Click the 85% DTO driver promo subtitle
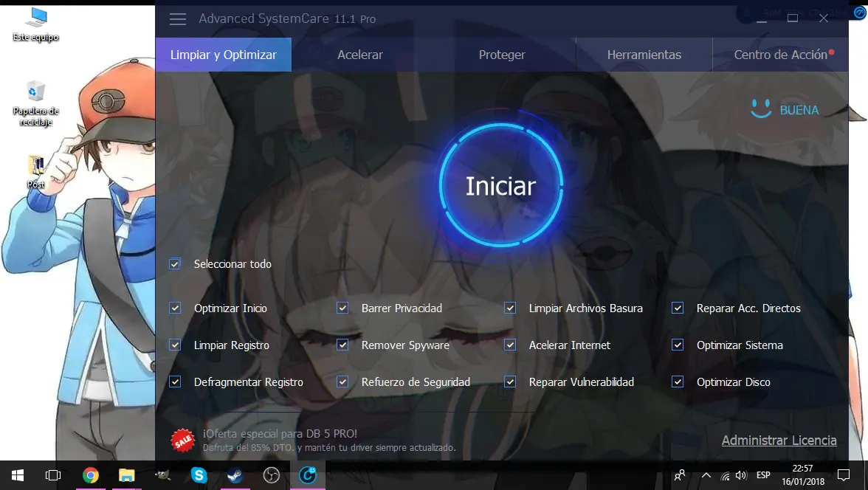This screenshot has width=868, height=490. click(329, 447)
